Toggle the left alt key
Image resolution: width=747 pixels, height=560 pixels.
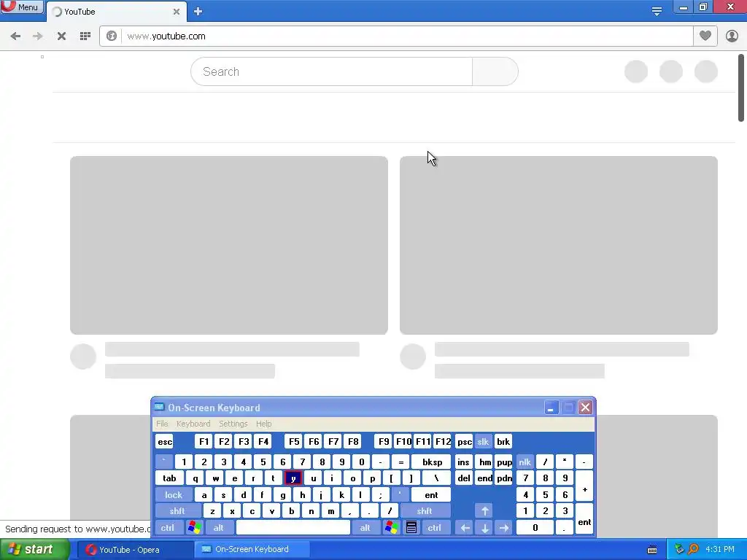[x=219, y=528]
